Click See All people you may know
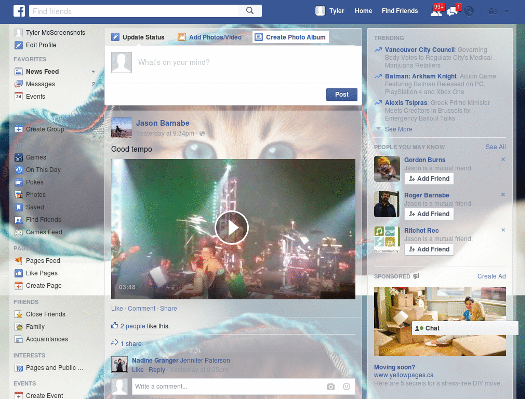 pyautogui.click(x=495, y=147)
